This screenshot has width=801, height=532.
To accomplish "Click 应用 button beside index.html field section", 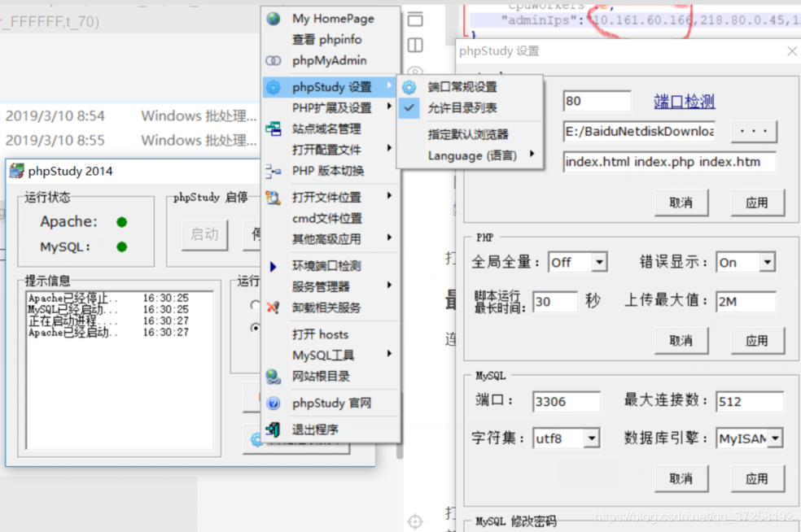I will coord(758,203).
